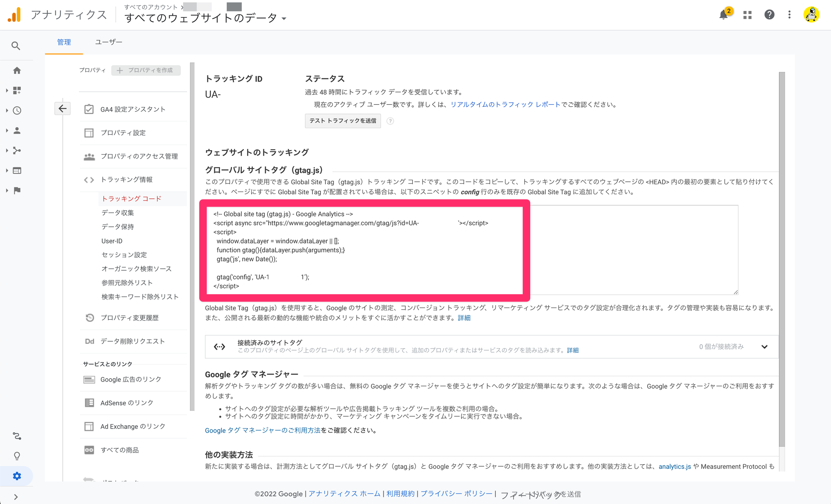Expand the Audience section arrow

click(x=7, y=131)
